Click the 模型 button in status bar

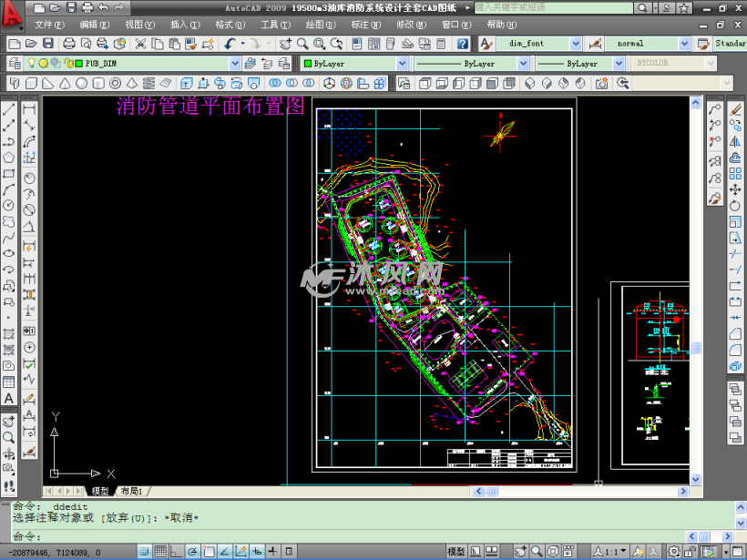[x=456, y=551]
